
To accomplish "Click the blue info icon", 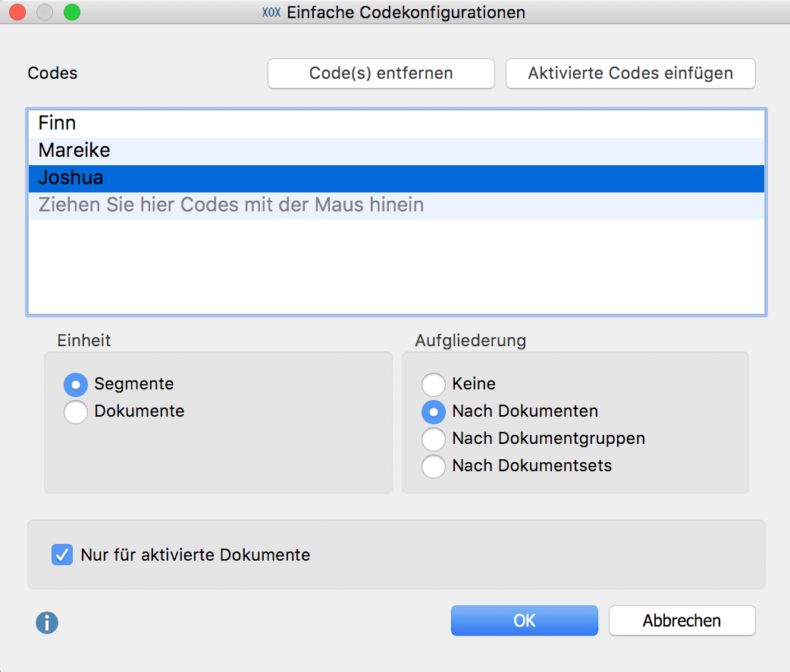I will [47, 623].
